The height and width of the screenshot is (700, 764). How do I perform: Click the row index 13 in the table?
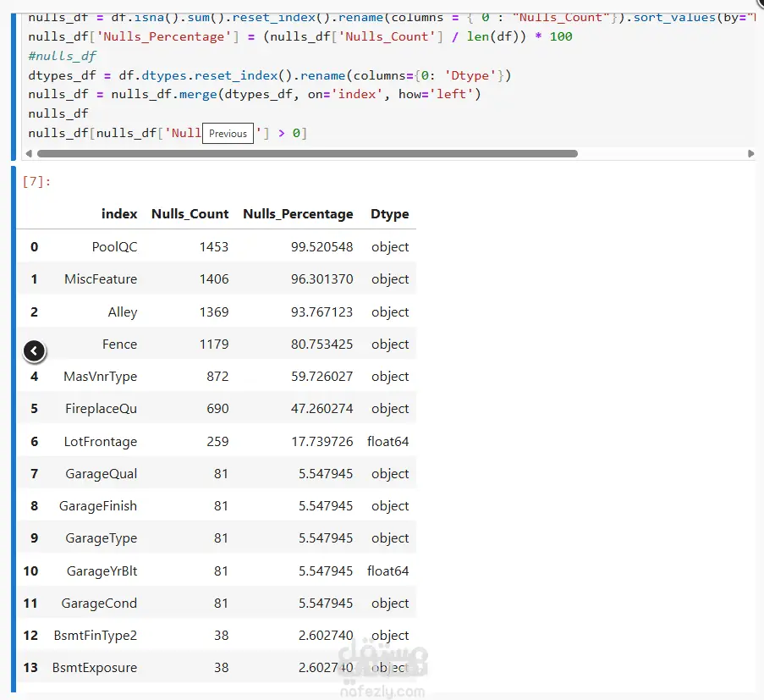[x=30, y=667]
